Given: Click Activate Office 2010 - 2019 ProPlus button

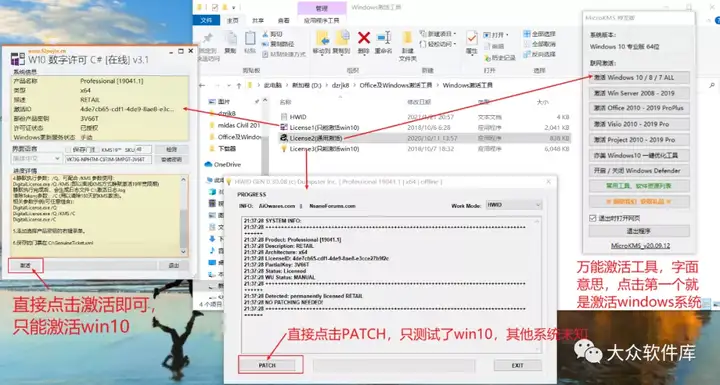Looking at the screenshot, I should click(639, 108).
